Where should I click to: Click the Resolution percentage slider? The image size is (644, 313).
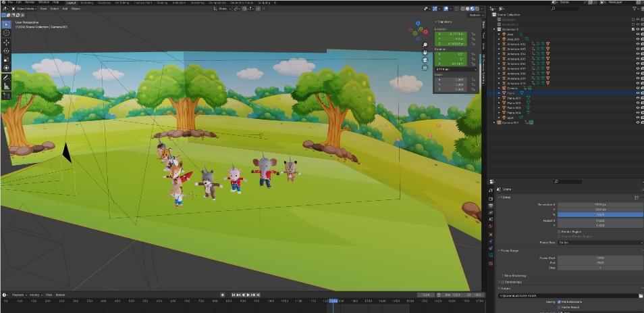click(x=600, y=215)
